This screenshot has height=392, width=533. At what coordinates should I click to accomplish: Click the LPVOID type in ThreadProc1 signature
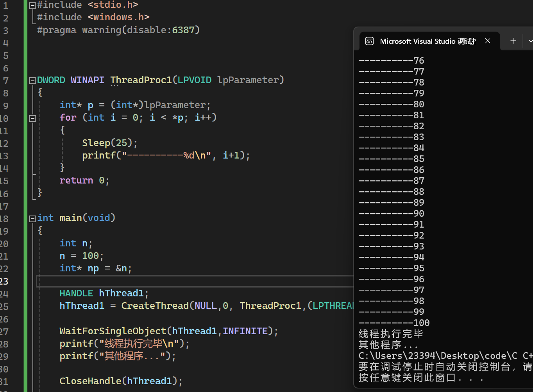pos(194,80)
